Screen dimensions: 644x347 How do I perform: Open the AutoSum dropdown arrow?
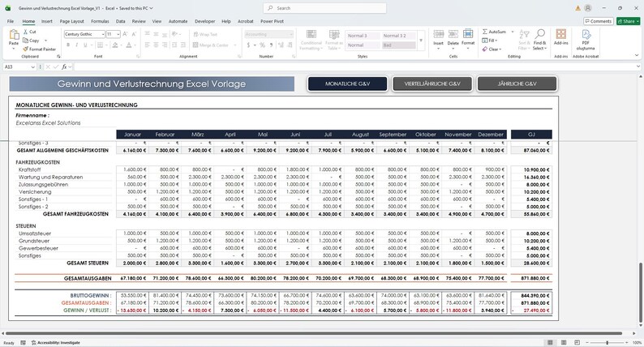point(512,32)
